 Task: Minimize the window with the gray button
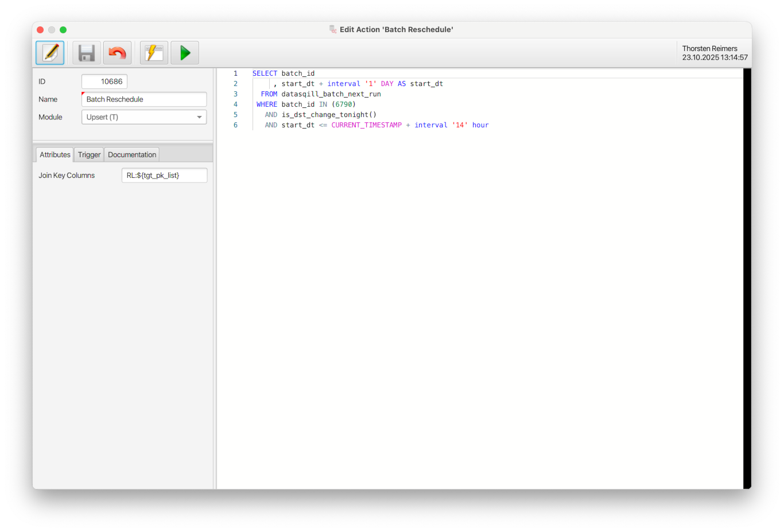pyautogui.click(x=52, y=30)
